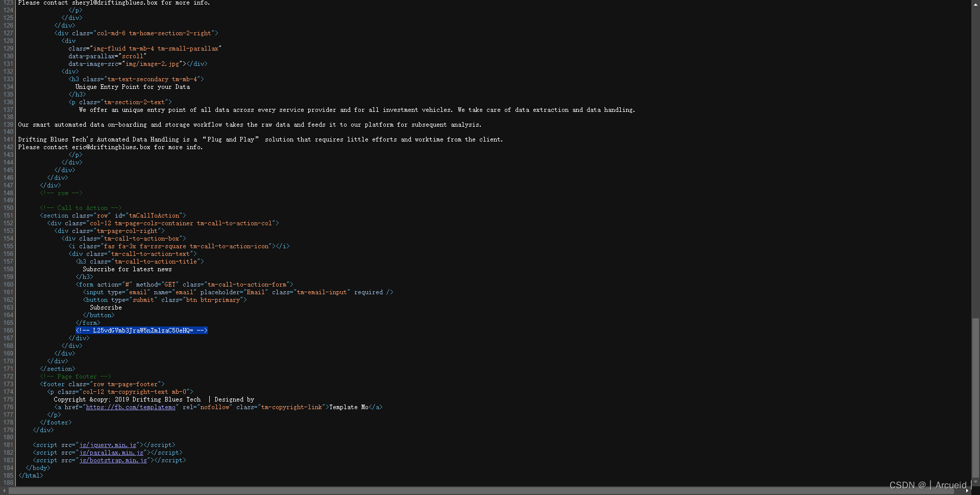Screen dimensions: 980x495
Task: Click the button type submit line
Action: click(165, 300)
